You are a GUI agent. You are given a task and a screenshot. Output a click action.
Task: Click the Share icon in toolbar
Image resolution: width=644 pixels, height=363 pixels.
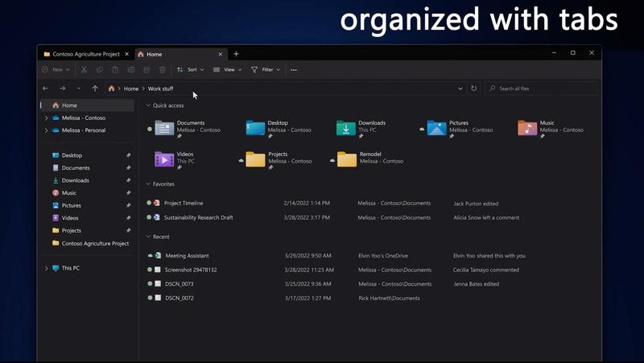point(147,70)
